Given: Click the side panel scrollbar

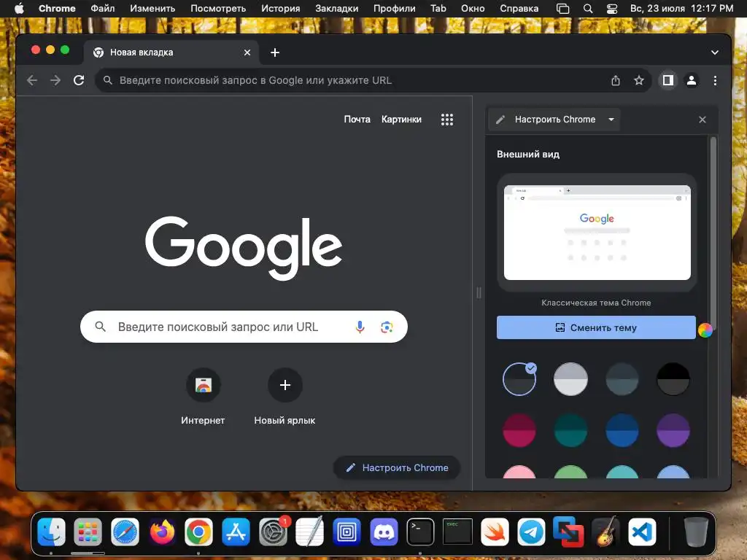Looking at the screenshot, I should (713, 232).
